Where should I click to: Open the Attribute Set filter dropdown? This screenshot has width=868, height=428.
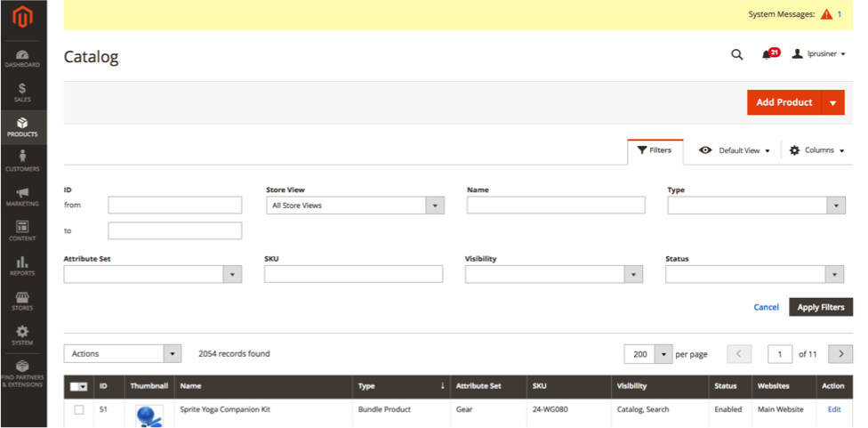click(153, 274)
